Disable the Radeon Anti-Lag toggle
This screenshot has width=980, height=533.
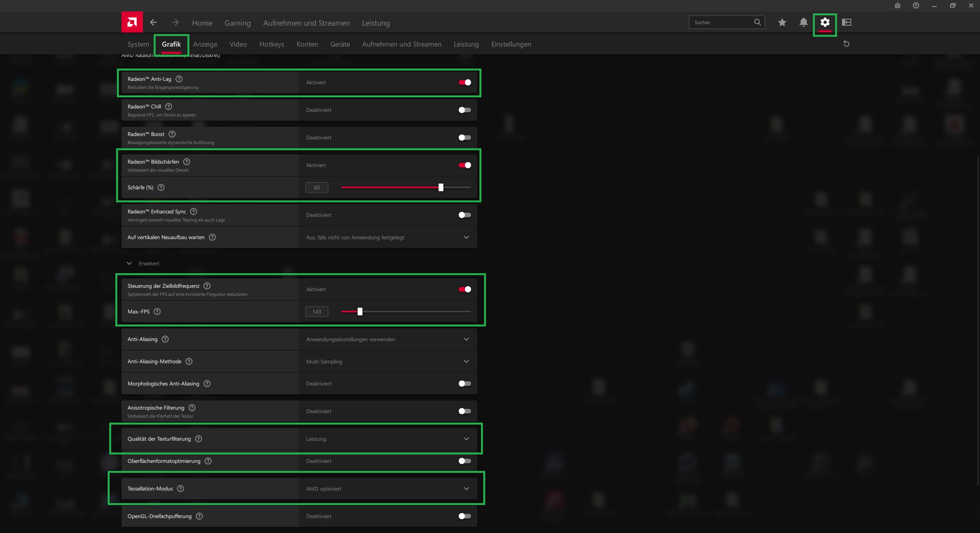tap(465, 82)
